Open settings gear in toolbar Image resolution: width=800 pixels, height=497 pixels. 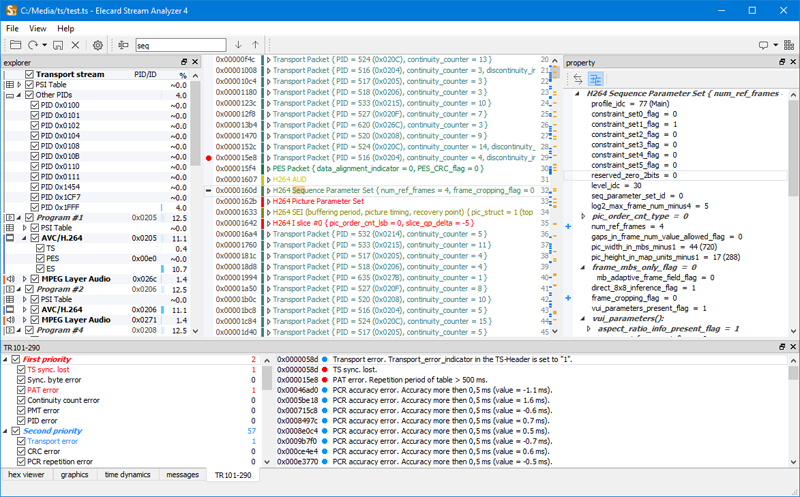[97, 45]
